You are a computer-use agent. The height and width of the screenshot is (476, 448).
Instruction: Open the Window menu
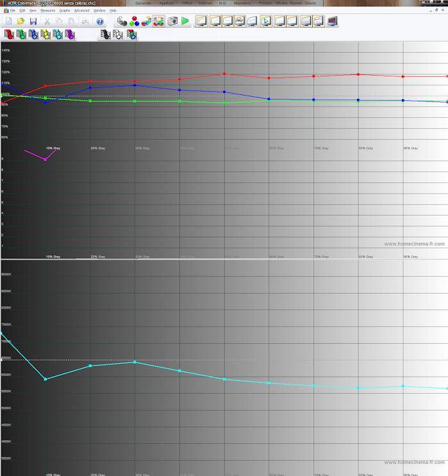click(99, 10)
